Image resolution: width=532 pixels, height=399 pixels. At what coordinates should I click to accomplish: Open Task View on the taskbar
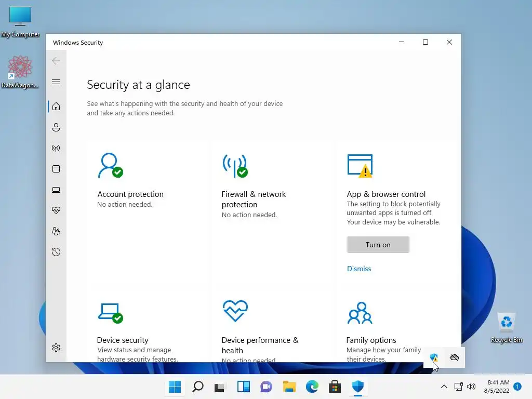point(220,387)
